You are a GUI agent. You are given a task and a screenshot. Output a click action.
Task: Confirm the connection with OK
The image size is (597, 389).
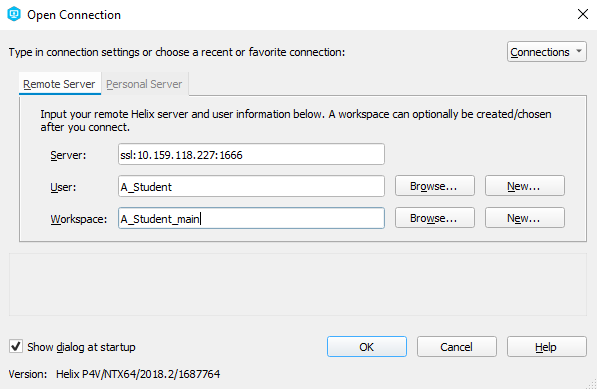pos(367,347)
